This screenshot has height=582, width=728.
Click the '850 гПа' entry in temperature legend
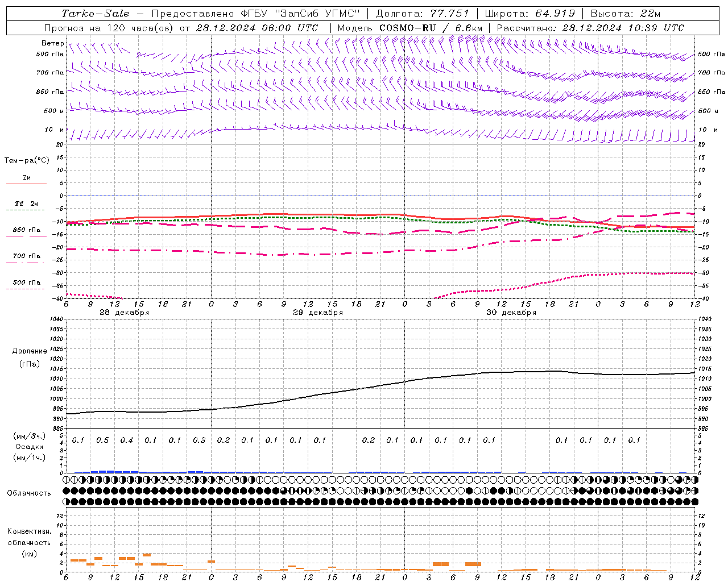[x=27, y=230]
